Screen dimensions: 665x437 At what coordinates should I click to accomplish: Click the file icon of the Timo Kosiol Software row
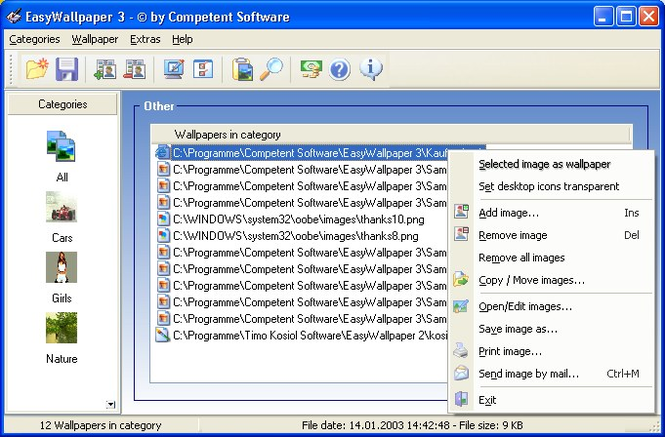click(163, 335)
